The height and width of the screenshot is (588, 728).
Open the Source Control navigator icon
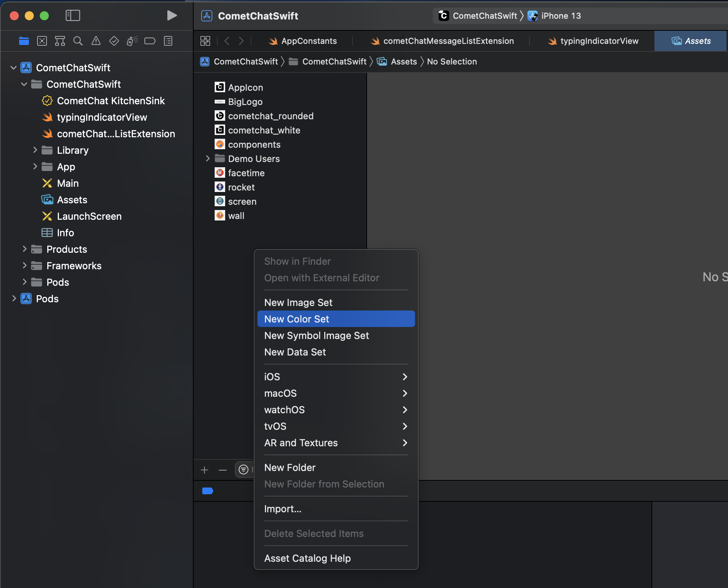(42, 41)
